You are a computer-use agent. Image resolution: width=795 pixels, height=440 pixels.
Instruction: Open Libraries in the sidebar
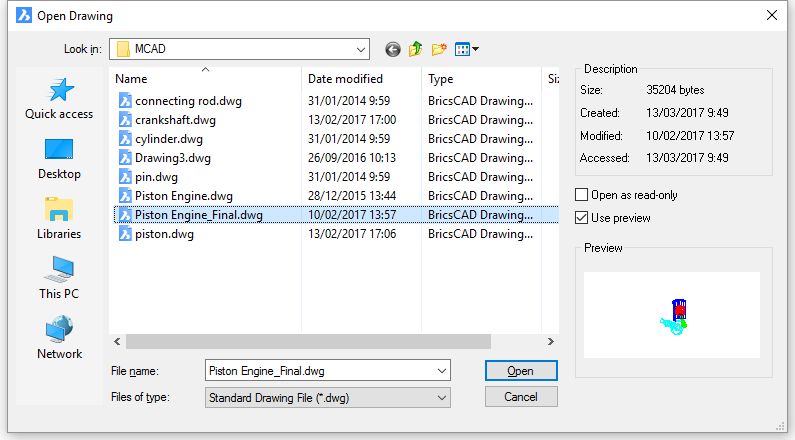[59, 219]
